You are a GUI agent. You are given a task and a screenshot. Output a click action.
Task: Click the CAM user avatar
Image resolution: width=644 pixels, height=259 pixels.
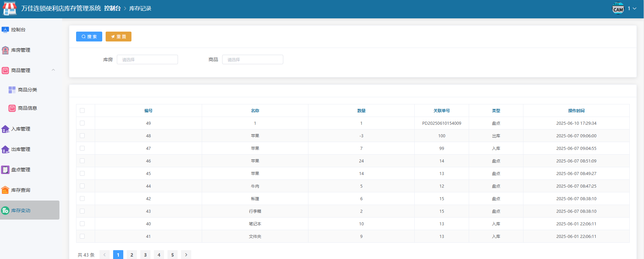(618, 8)
